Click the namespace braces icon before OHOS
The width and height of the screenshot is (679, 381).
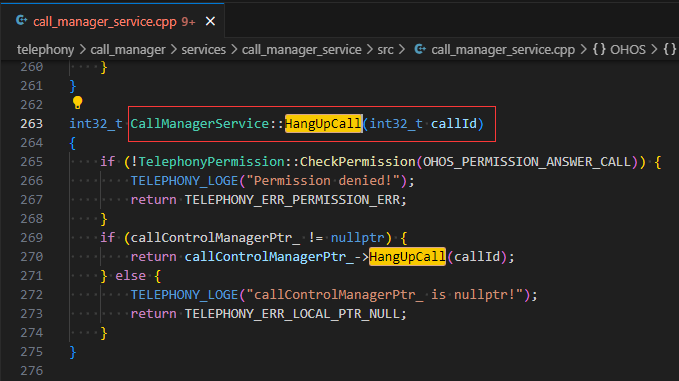click(599, 49)
